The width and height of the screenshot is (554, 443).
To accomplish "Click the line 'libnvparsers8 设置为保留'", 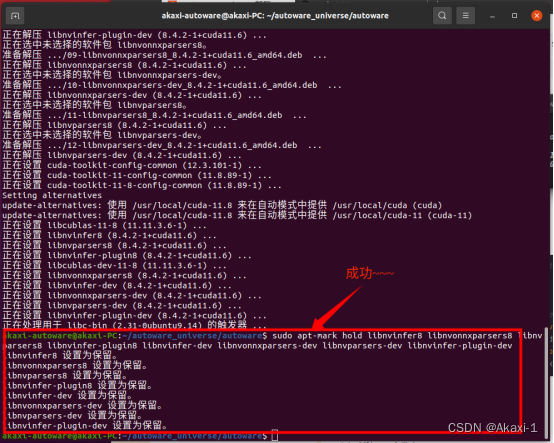I will coord(65,376).
